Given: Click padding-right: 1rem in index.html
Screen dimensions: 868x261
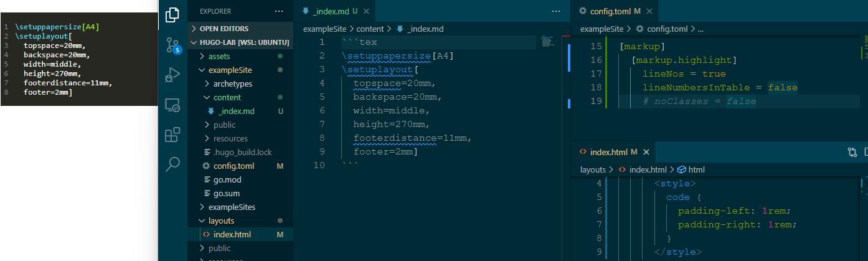Looking at the screenshot, I should [x=737, y=224].
